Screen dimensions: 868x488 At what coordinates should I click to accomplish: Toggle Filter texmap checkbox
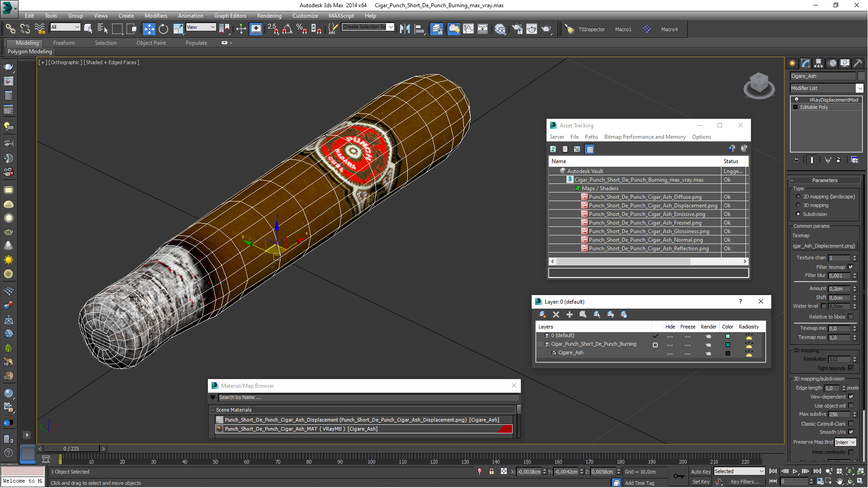tap(850, 267)
